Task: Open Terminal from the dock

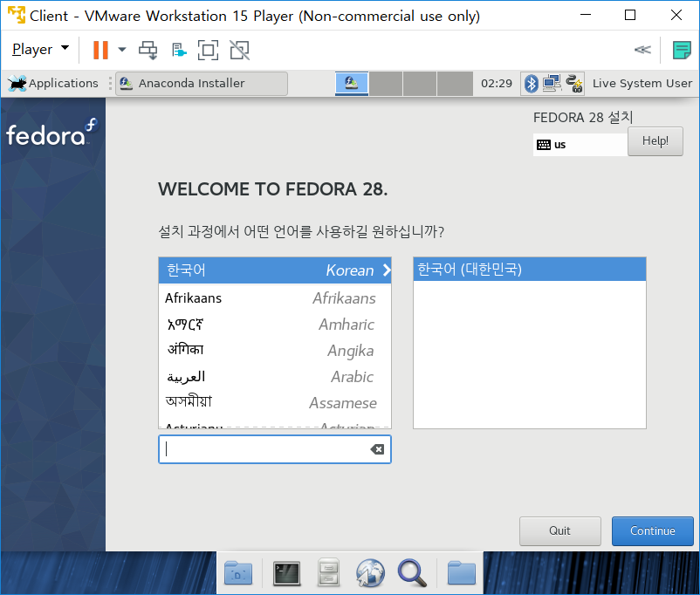Action: [x=286, y=573]
